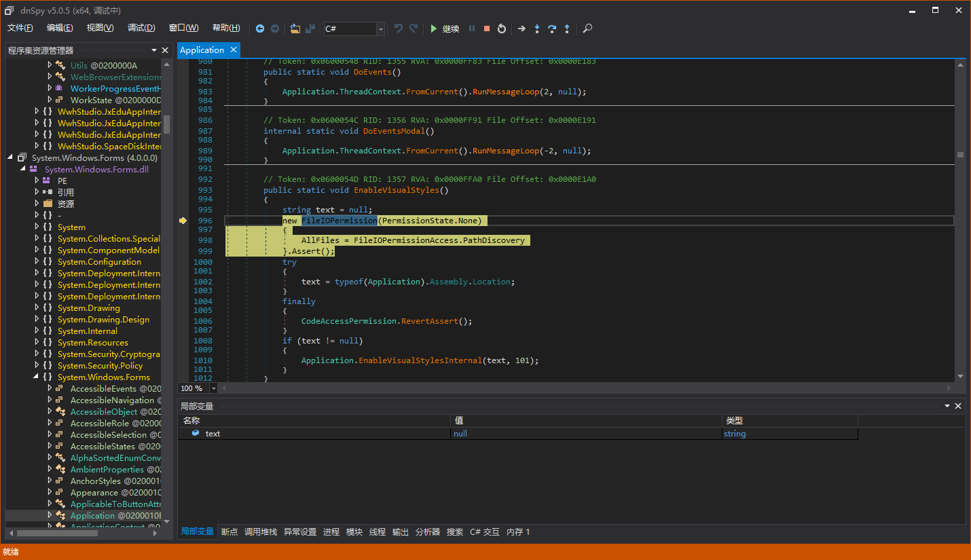This screenshot has width=971, height=560.
Task: Pause debugging with the Break All icon
Action: coord(472,29)
